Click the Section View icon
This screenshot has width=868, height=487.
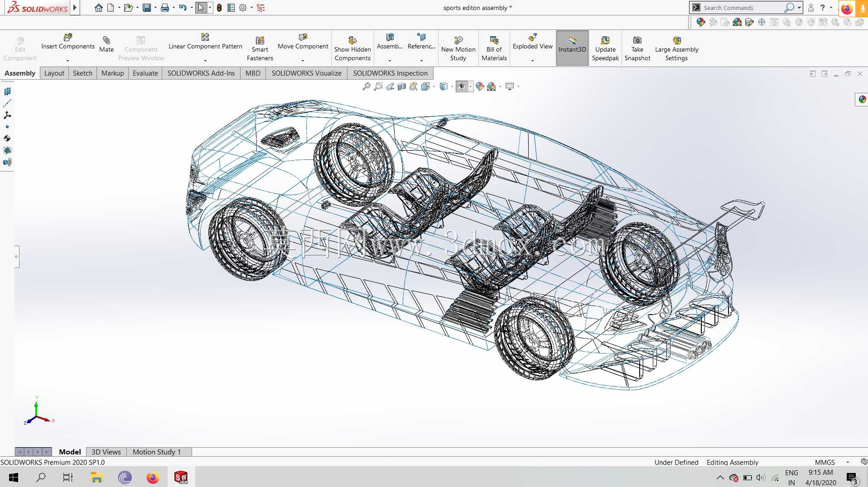pyautogui.click(x=402, y=86)
